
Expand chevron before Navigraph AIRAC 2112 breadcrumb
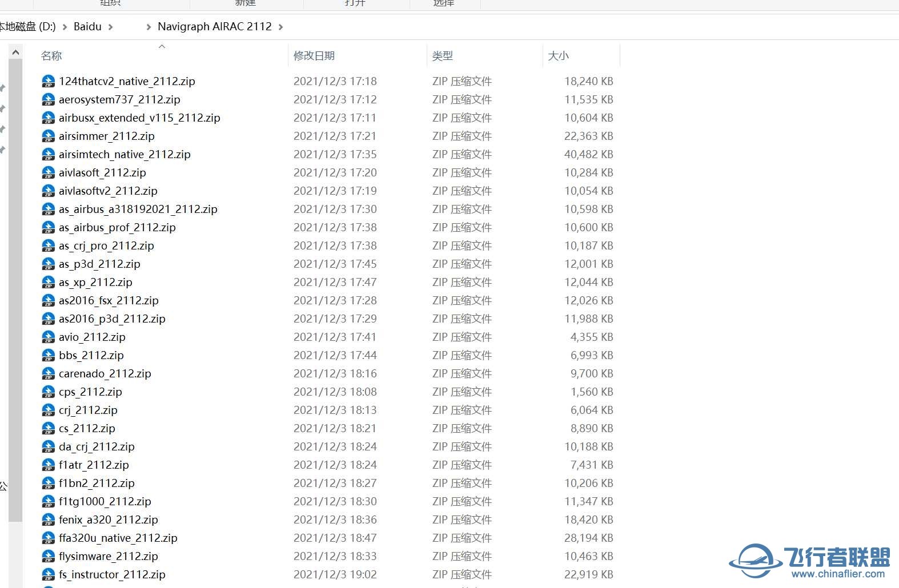tap(149, 27)
